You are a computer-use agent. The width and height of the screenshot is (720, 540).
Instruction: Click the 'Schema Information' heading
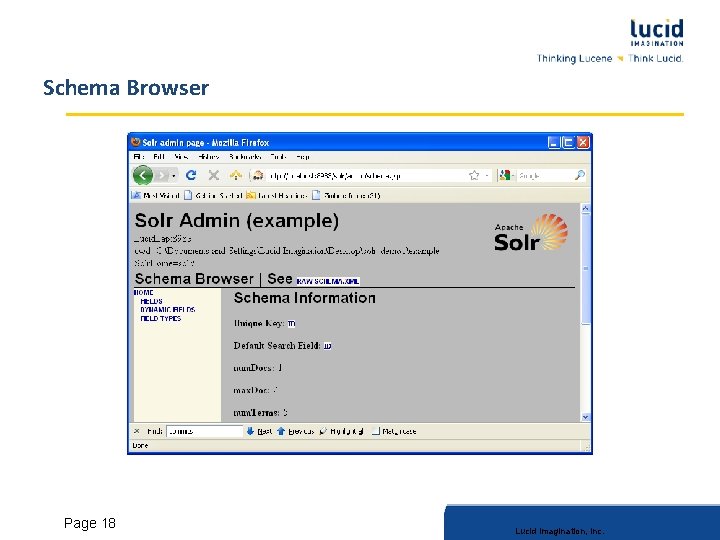(304, 298)
